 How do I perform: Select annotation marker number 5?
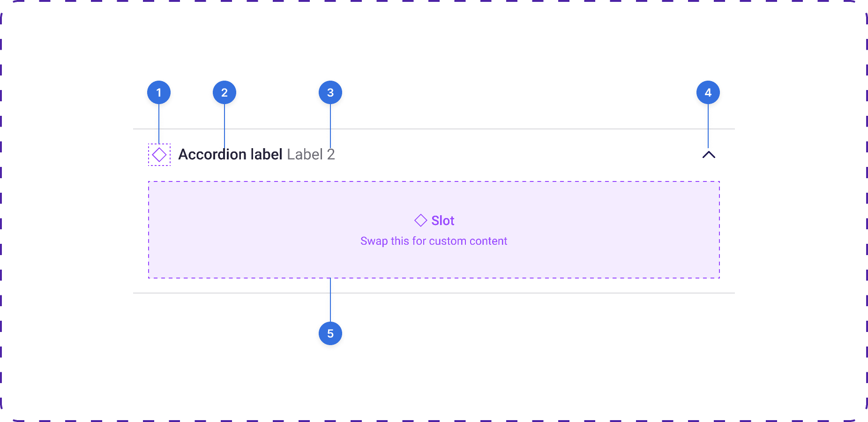[330, 333]
